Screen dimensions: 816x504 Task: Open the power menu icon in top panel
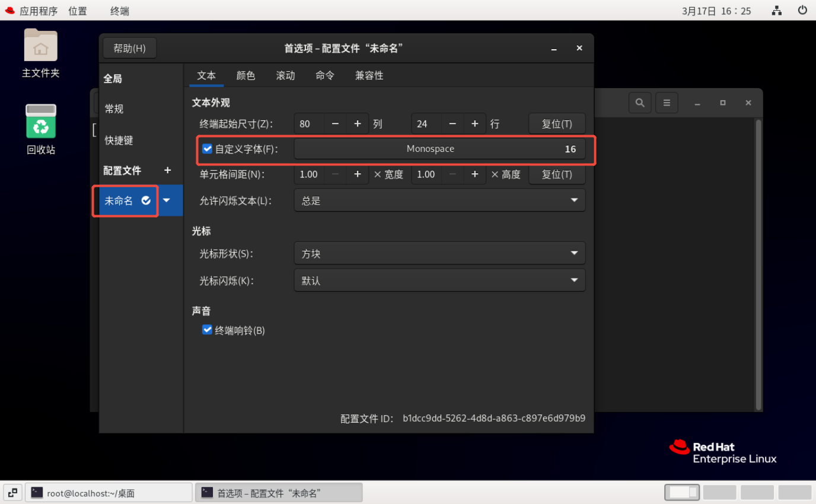[802, 10]
